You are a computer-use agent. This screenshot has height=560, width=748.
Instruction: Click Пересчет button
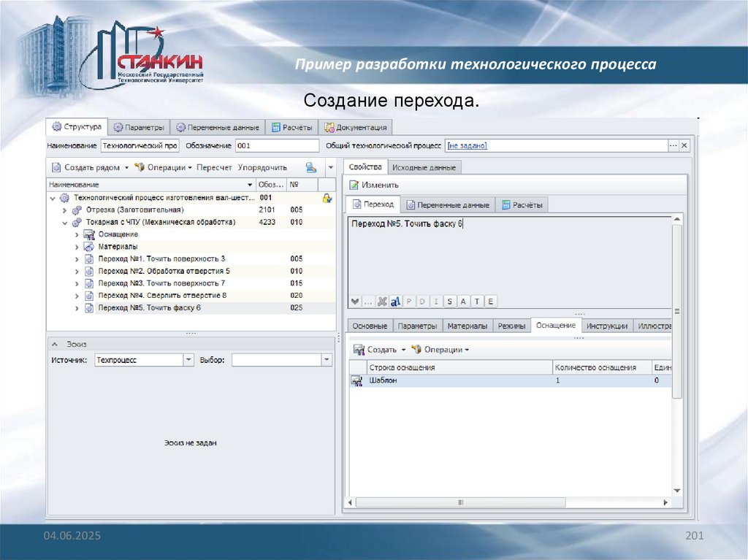pyautogui.click(x=214, y=167)
